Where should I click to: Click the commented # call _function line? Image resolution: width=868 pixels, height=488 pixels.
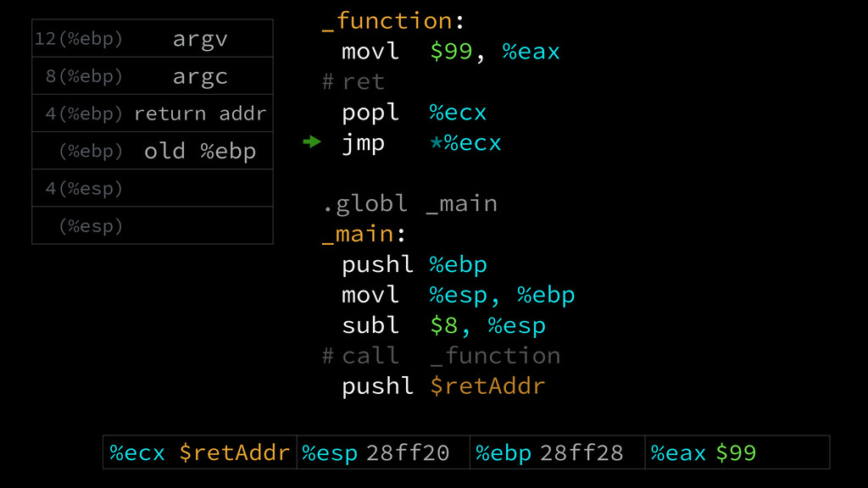(x=441, y=356)
